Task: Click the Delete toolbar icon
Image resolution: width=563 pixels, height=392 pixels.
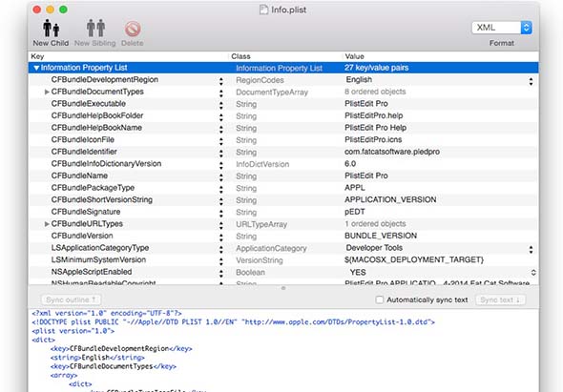Action: [x=133, y=29]
